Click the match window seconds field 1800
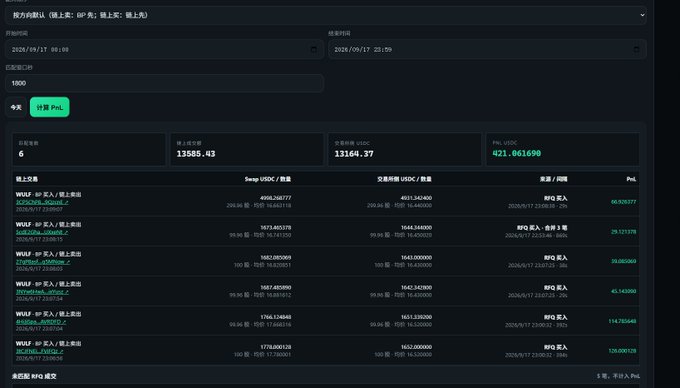Screen dimensions: 680x388 164,83
